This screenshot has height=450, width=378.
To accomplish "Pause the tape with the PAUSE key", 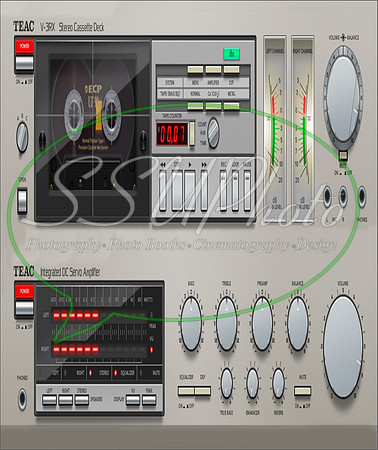I will click(247, 190).
